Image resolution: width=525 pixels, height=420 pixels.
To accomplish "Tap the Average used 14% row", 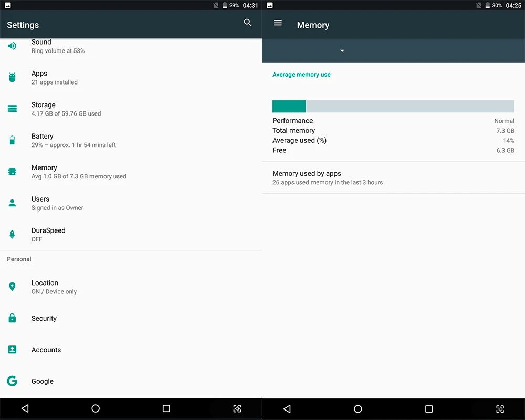I will [x=393, y=140].
